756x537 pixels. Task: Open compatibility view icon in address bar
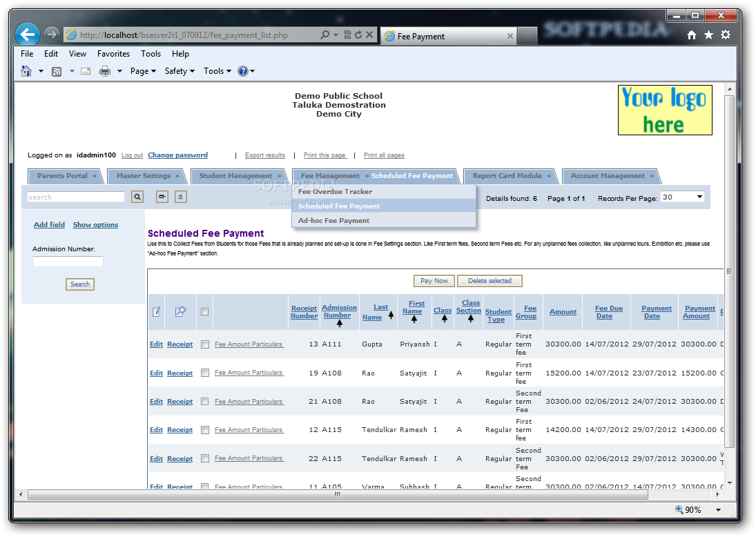coord(347,35)
